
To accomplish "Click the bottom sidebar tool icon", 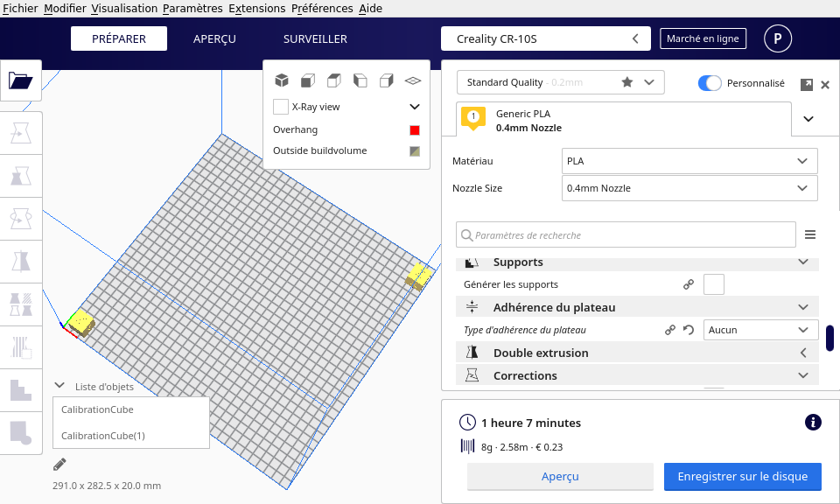I will tap(21, 433).
